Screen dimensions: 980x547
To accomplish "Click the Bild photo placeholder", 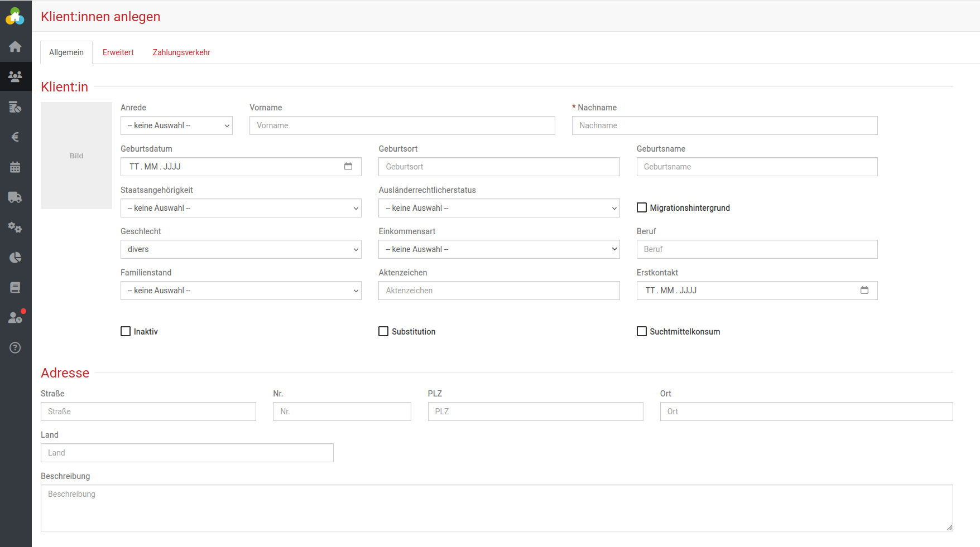I will point(76,156).
